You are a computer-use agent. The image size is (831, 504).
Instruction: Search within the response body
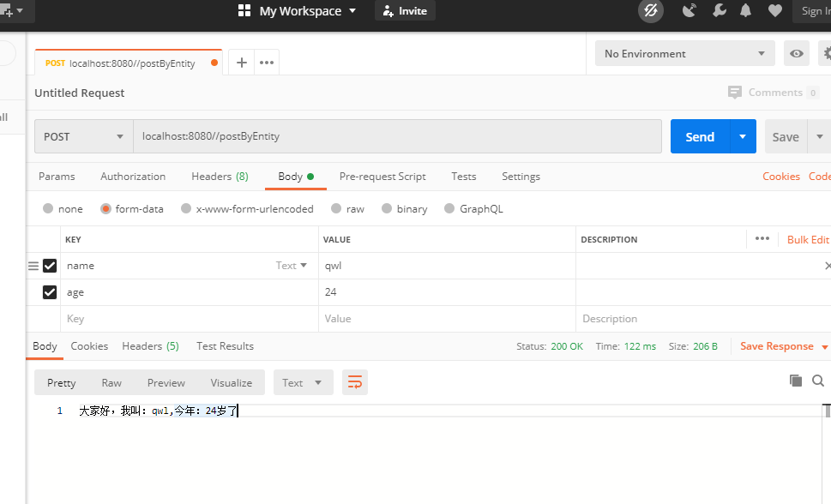(x=818, y=381)
